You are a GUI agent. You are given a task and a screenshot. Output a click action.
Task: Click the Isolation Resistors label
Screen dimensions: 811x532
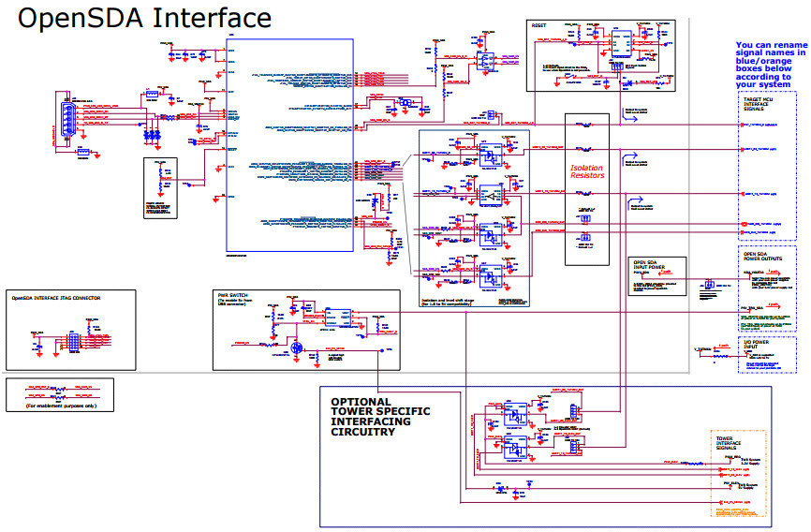click(587, 171)
